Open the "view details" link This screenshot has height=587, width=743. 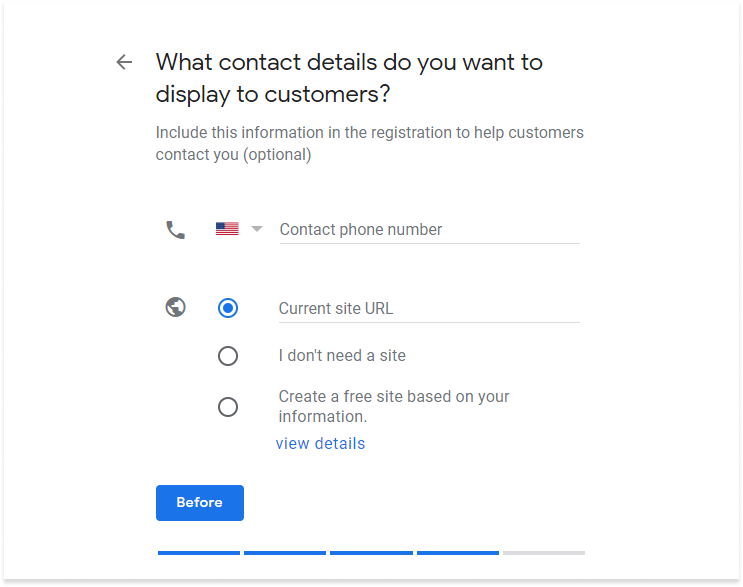320,443
